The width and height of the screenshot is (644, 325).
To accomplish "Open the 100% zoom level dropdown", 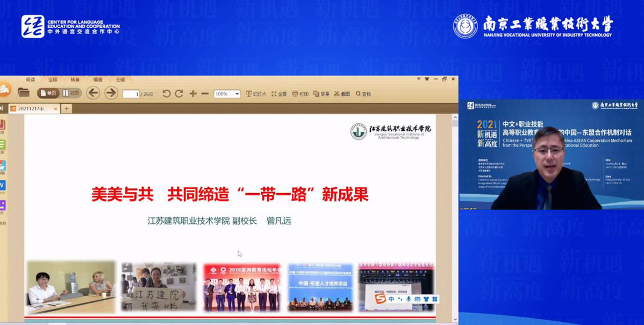I will coord(237,94).
